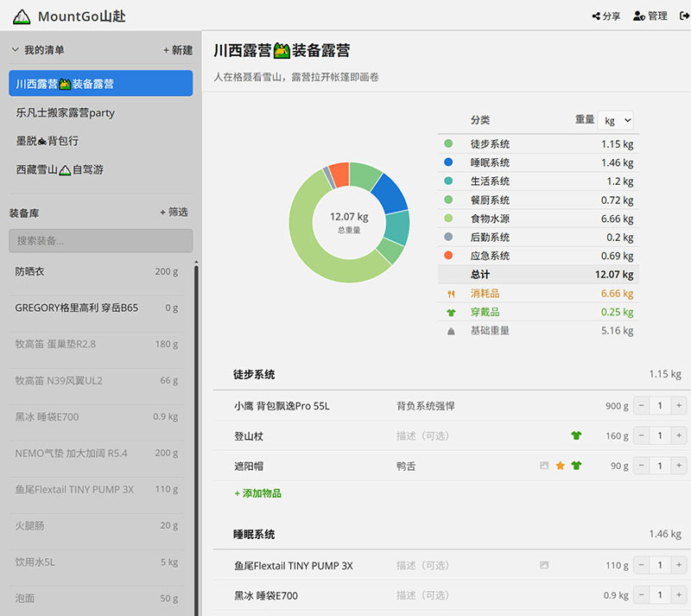Image resolution: width=691 pixels, height=616 pixels.
Task: Click the blue 睡眠系统 color swatch
Action: (448, 162)
